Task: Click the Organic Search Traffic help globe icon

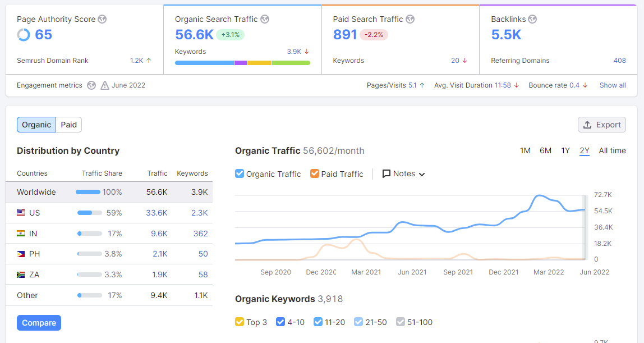Action: tap(264, 19)
